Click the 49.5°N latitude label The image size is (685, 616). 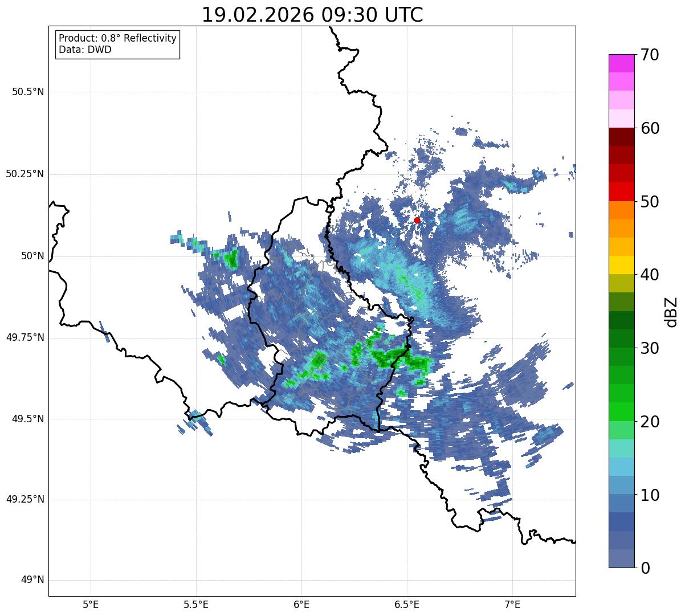point(27,419)
